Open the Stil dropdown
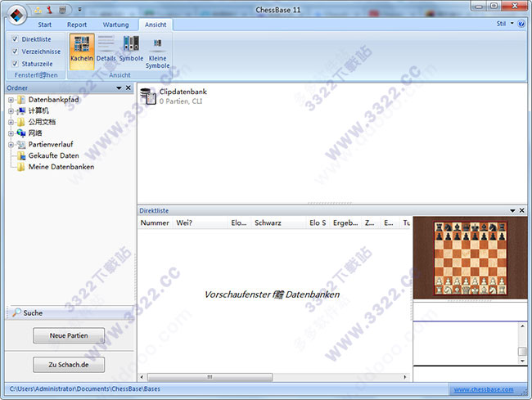The image size is (532, 400). [x=505, y=24]
